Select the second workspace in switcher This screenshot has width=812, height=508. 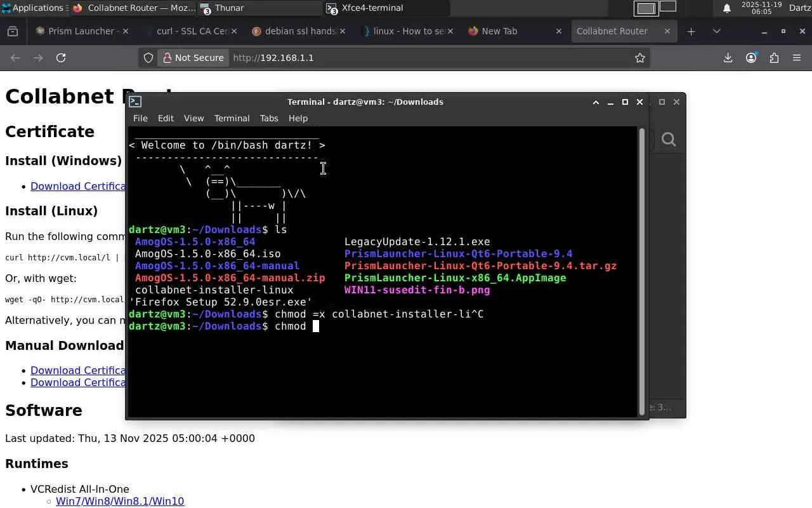[x=668, y=8]
